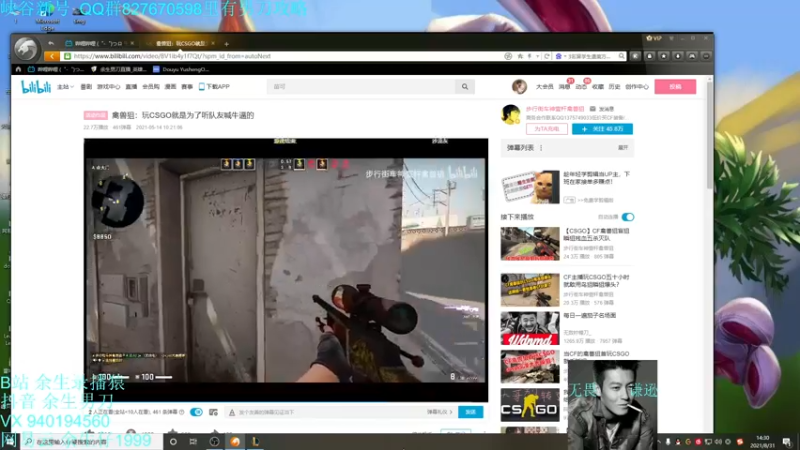Click the 下载APP link

click(x=214, y=87)
